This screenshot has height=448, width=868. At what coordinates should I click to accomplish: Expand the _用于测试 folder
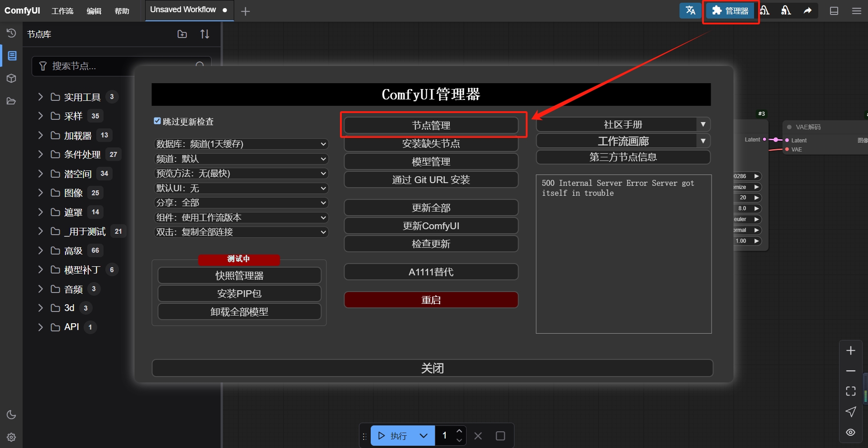40,231
